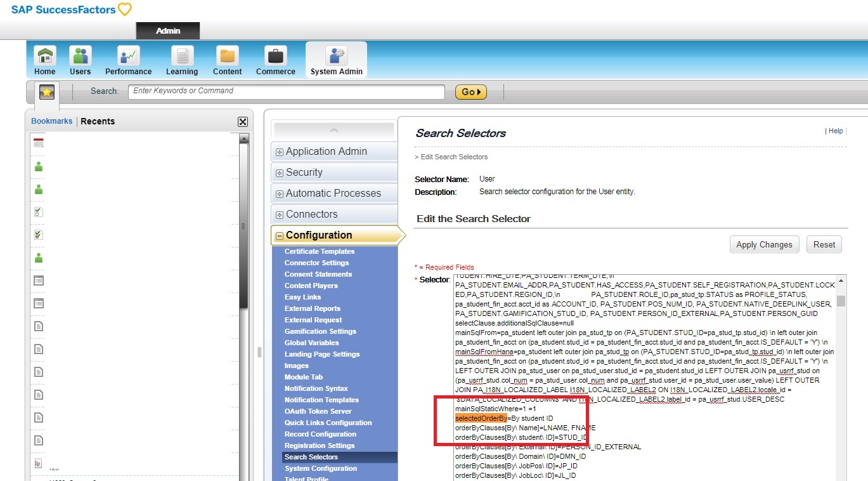Click the orderByClauses[By\ Domain\ ID]=DMN_ID line
This screenshot has width=868, height=481.
click(x=521, y=456)
